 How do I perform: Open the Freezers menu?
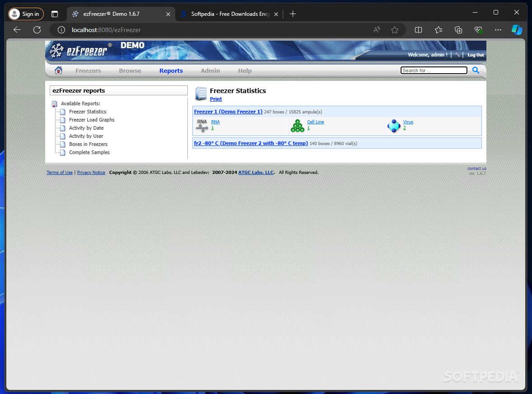point(88,70)
